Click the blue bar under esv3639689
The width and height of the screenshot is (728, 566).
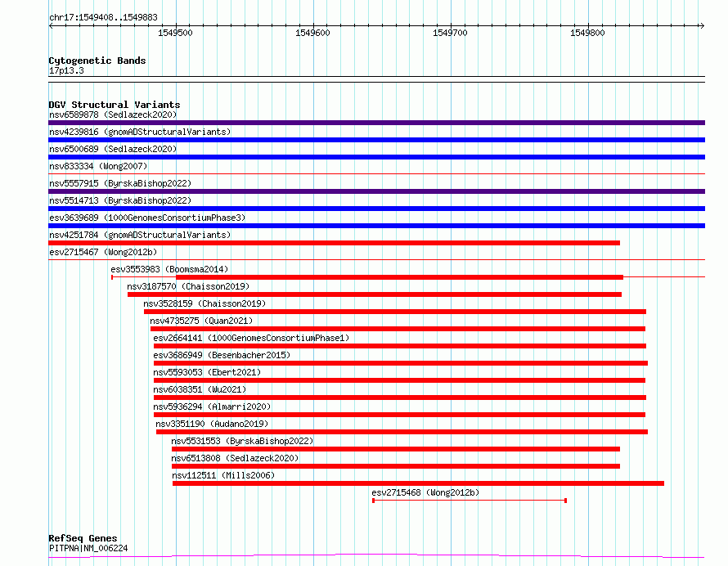click(376, 226)
